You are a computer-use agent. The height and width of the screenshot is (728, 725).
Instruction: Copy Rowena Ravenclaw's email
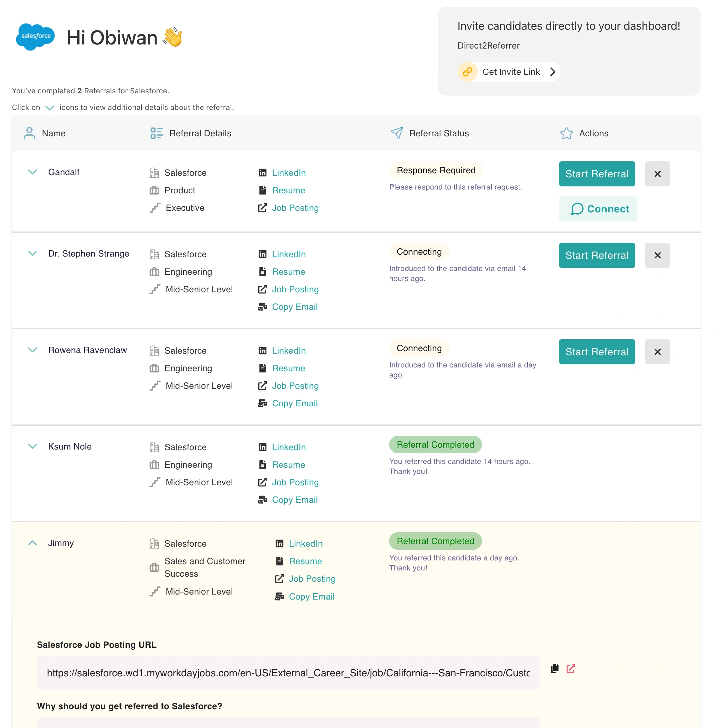(x=295, y=403)
